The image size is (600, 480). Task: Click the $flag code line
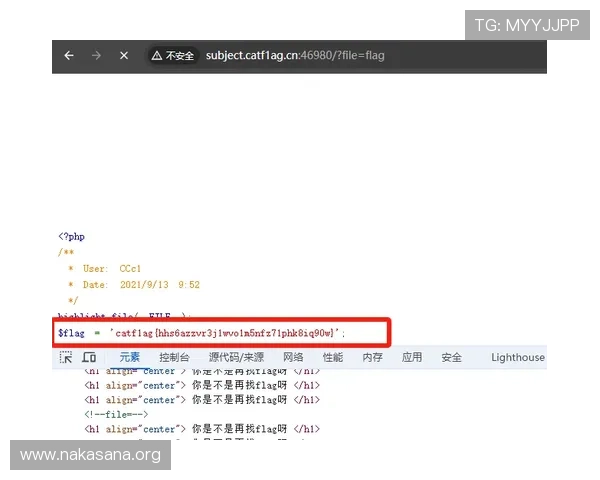pos(200,332)
